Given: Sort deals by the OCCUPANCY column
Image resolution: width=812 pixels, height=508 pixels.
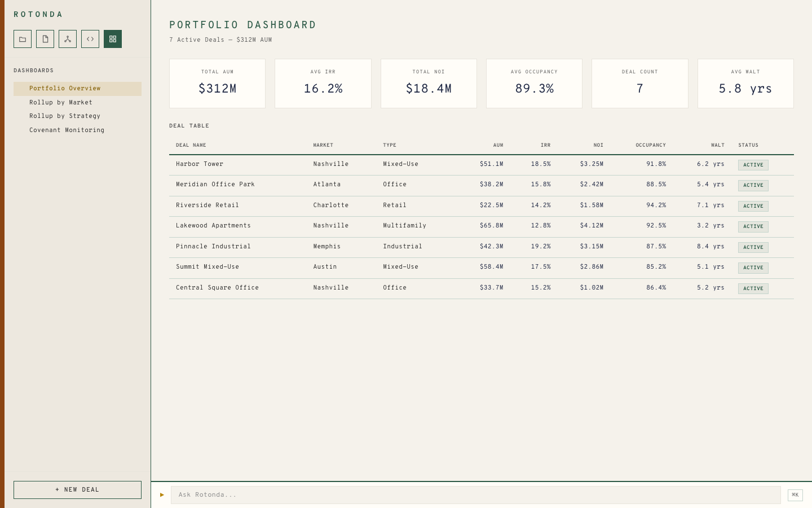Looking at the screenshot, I should (651, 145).
